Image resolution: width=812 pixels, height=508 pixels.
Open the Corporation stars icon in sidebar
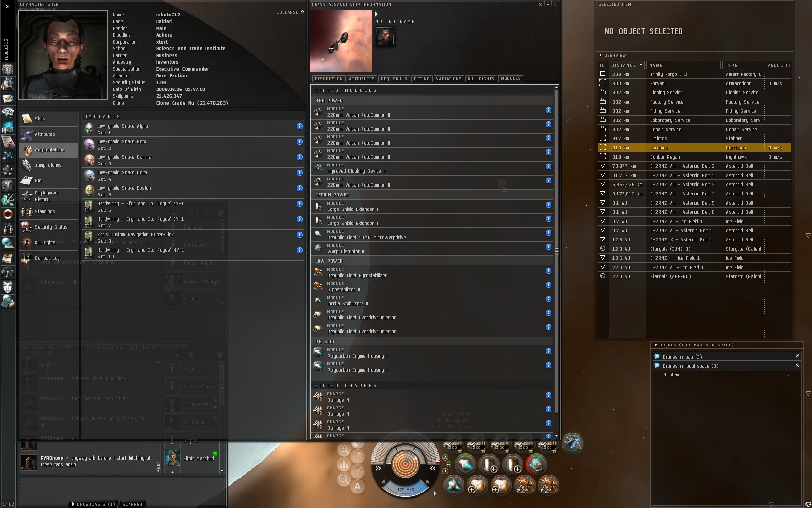click(8, 170)
